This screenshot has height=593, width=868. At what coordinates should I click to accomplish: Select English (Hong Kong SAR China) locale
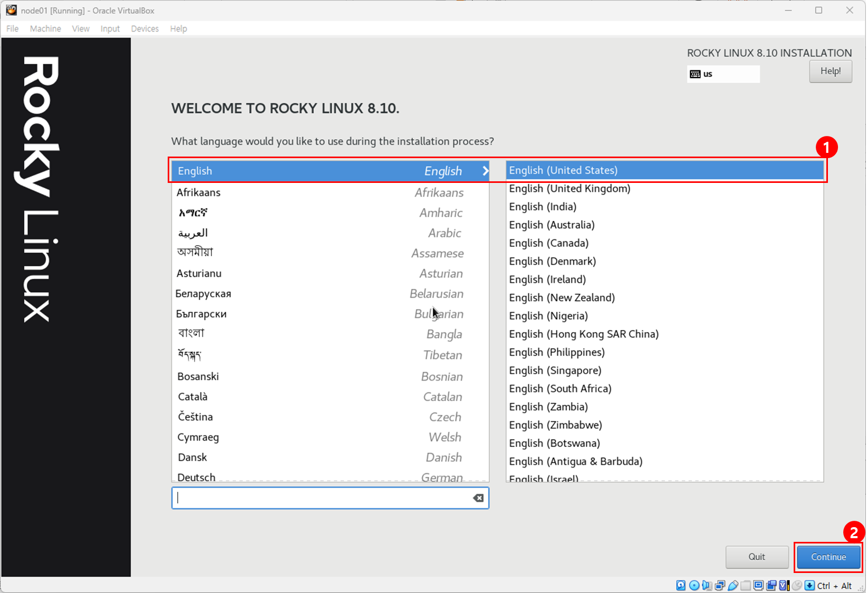coord(664,334)
